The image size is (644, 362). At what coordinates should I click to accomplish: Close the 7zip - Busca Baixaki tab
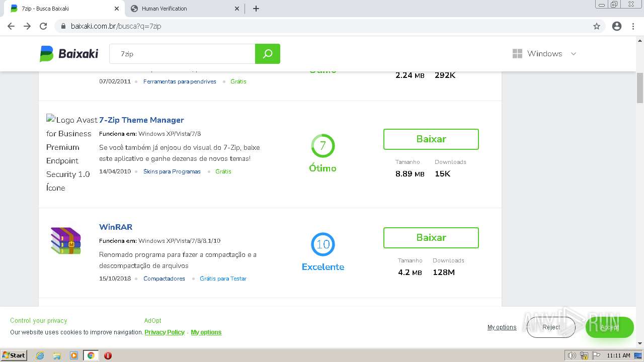117,9
